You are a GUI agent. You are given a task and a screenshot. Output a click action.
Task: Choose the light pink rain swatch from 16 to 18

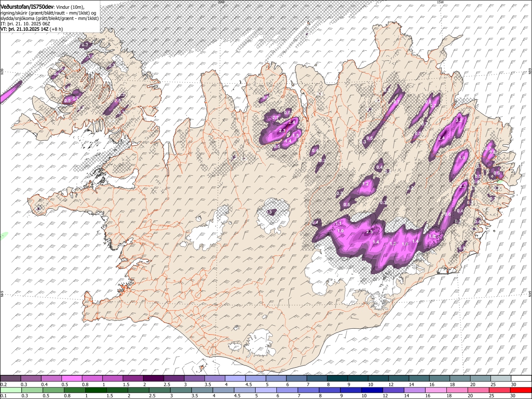click(436, 390)
